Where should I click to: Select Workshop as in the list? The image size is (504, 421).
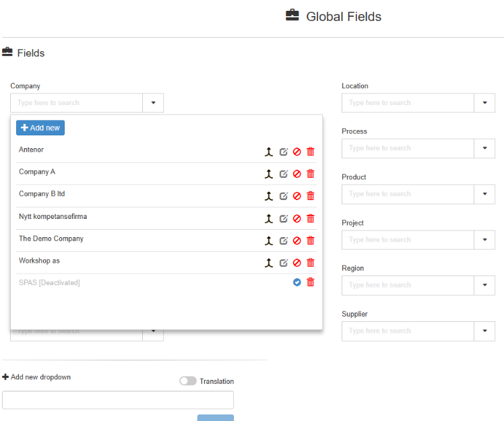point(39,261)
